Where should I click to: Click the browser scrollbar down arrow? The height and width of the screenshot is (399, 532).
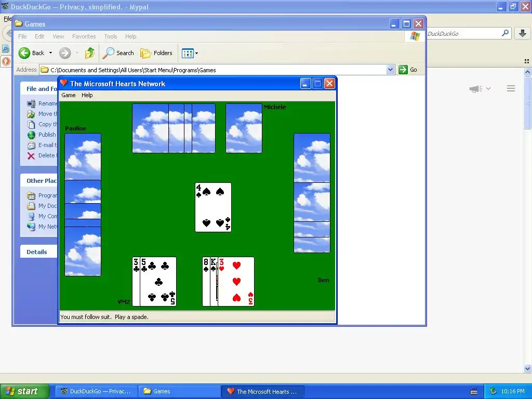click(x=528, y=368)
